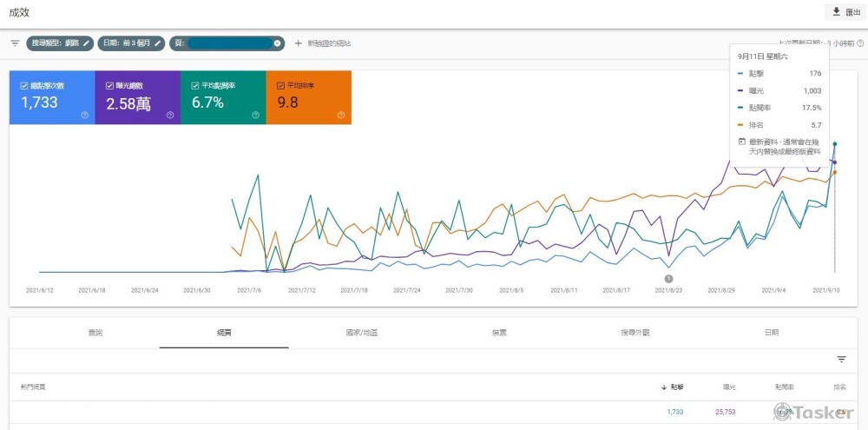Uncheck the 平均點閱率 metric
868x430 pixels.
pyautogui.click(x=195, y=86)
